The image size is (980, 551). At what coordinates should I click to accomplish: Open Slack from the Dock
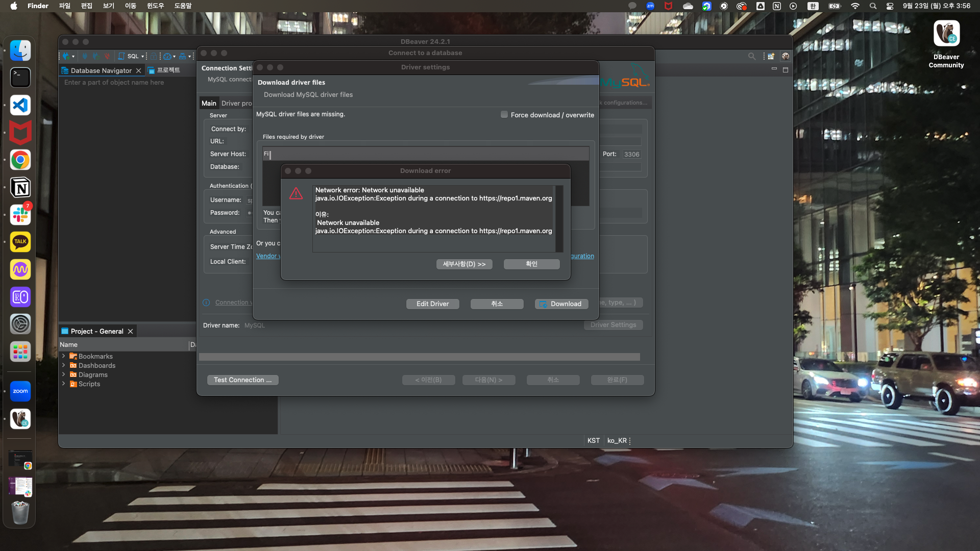coord(20,215)
